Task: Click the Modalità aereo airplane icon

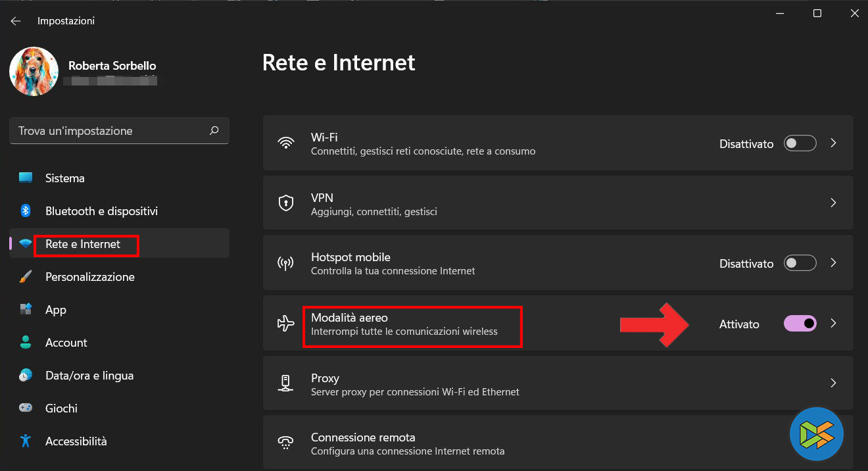Action: (286, 324)
